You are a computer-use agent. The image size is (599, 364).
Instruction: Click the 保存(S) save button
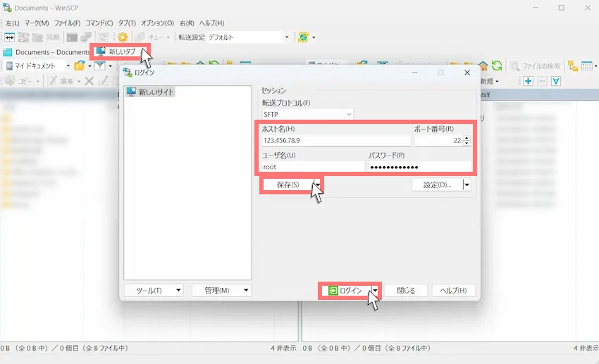(x=288, y=184)
